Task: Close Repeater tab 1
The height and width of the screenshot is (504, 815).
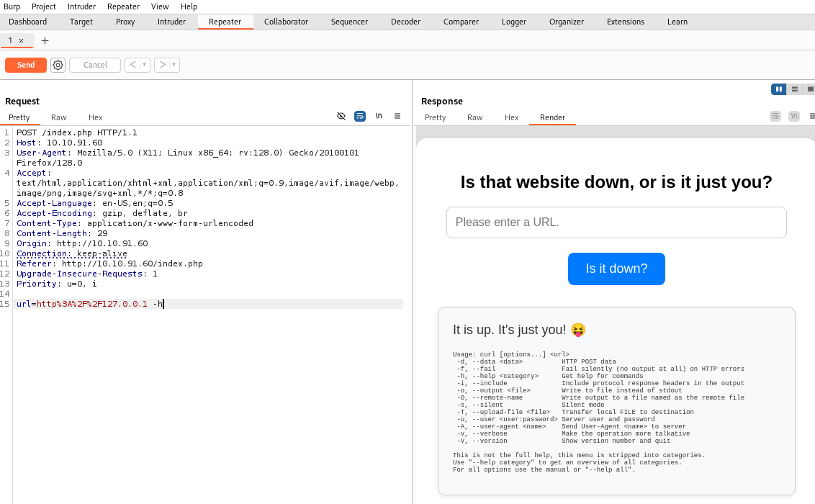Action: [x=22, y=40]
